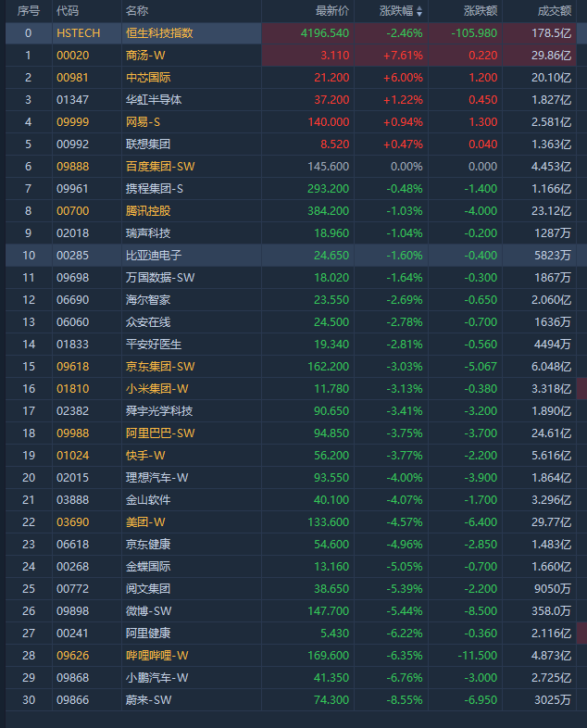This screenshot has width=587, height=728.
Task: Select 快手-W stock name
Action: (145, 457)
